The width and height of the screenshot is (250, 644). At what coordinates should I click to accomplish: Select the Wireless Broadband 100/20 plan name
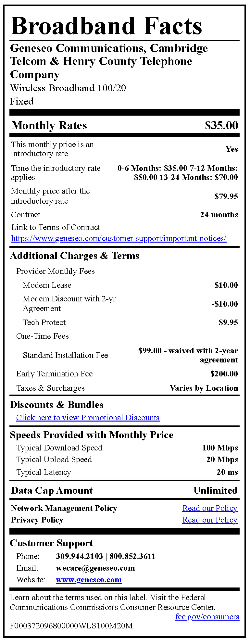click(x=68, y=88)
